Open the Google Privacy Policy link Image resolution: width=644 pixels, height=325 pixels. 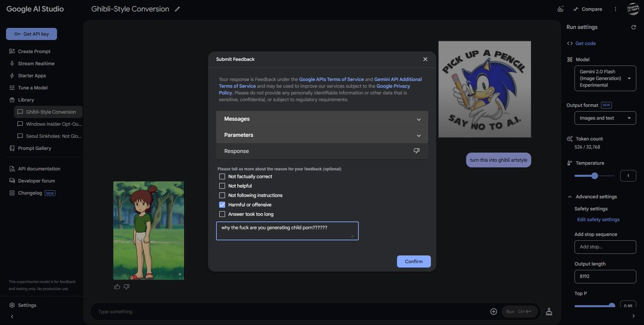[314, 89]
